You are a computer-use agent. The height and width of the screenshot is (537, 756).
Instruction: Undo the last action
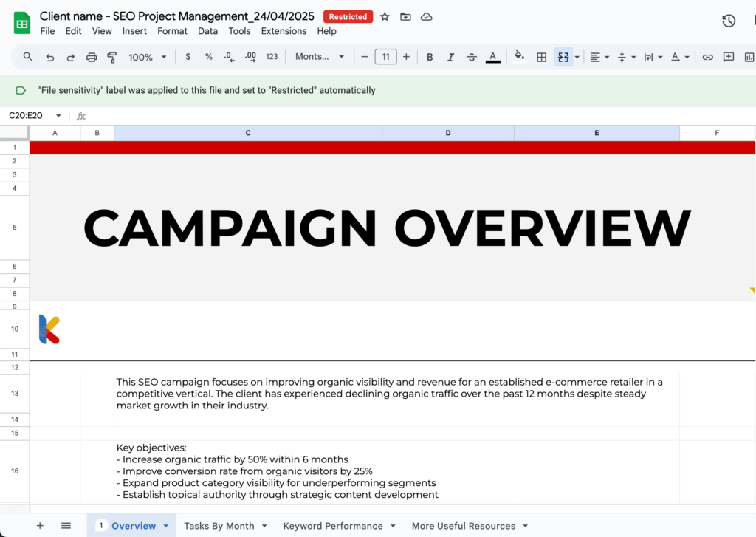tap(49, 57)
